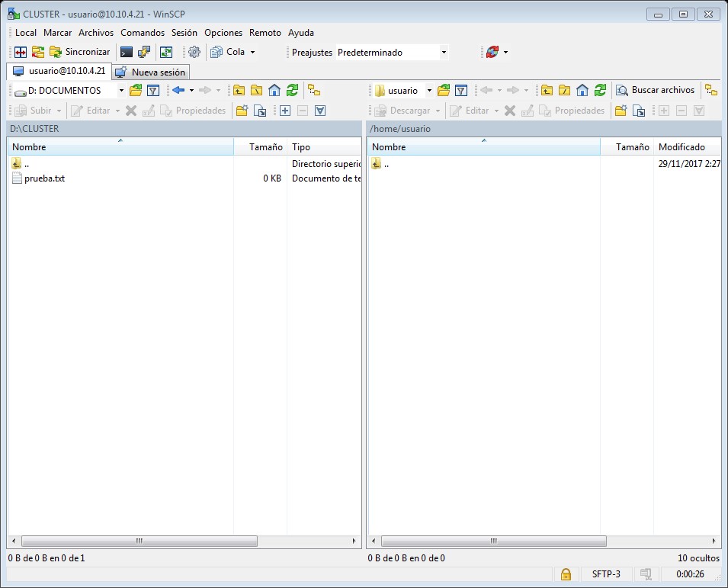Expand the local back history arrow
This screenshot has height=588, width=728.
pyautogui.click(x=191, y=90)
